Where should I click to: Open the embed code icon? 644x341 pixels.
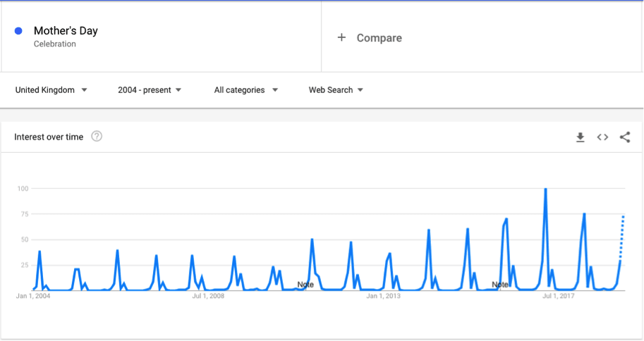tap(602, 137)
